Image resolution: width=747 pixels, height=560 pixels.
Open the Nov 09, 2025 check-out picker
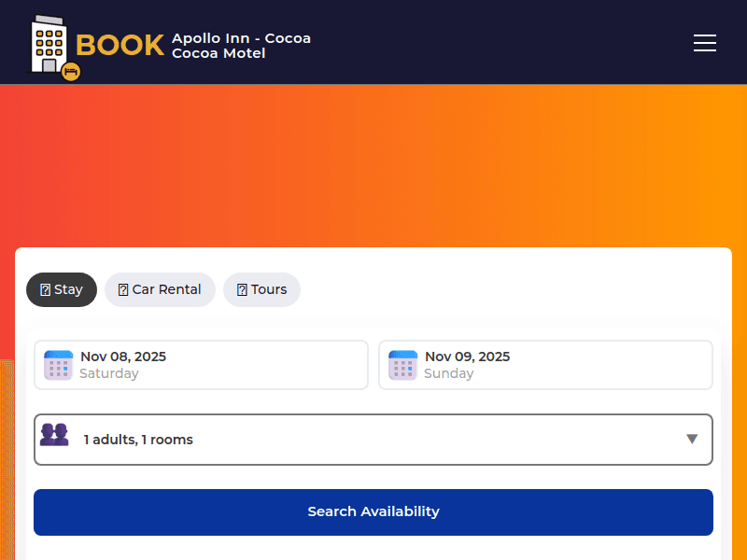pyautogui.click(x=467, y=357)
